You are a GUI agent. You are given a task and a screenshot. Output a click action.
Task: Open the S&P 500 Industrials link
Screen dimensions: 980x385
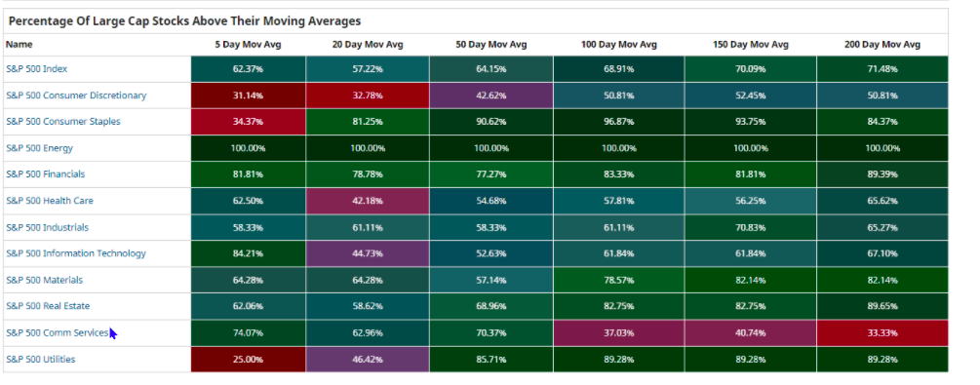coord(48,227)
